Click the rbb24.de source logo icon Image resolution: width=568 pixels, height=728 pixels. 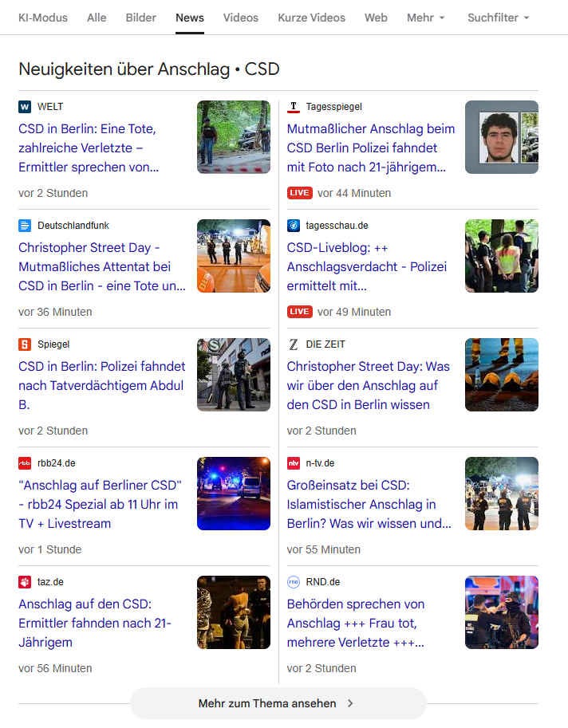pos(25,463)
